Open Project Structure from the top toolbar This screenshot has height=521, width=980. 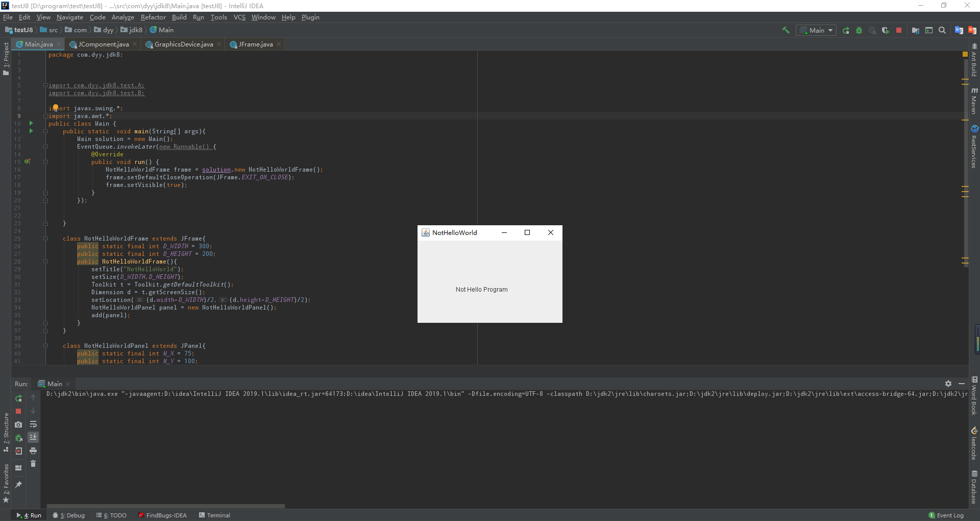click(x=916, y=30)
